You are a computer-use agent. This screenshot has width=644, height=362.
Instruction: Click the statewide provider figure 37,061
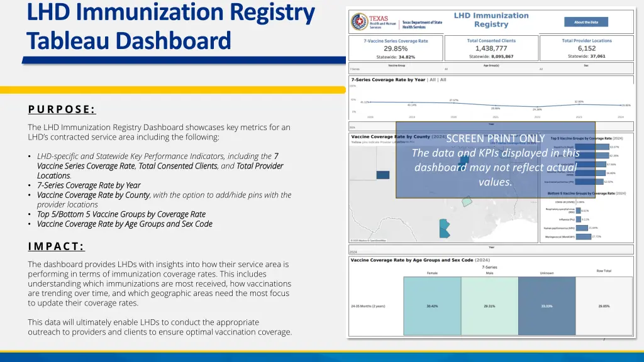[x=597, y=56]
